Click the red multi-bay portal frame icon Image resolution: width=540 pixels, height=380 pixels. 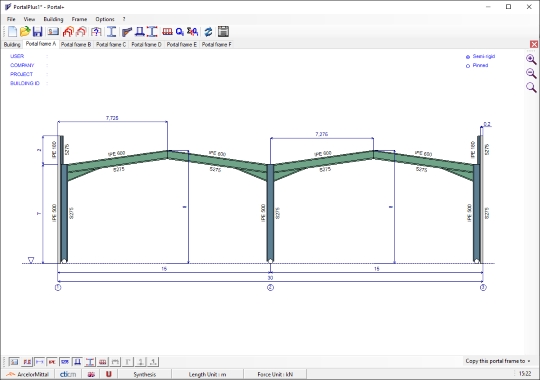click(x=68, y=32)
